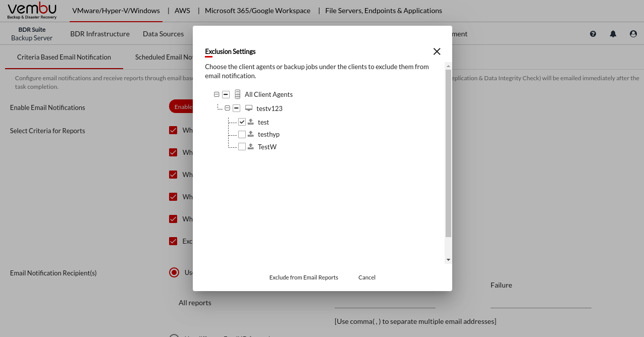Collapse the testv123 client node
Viewport: 644px width, 337px height.
227,108
